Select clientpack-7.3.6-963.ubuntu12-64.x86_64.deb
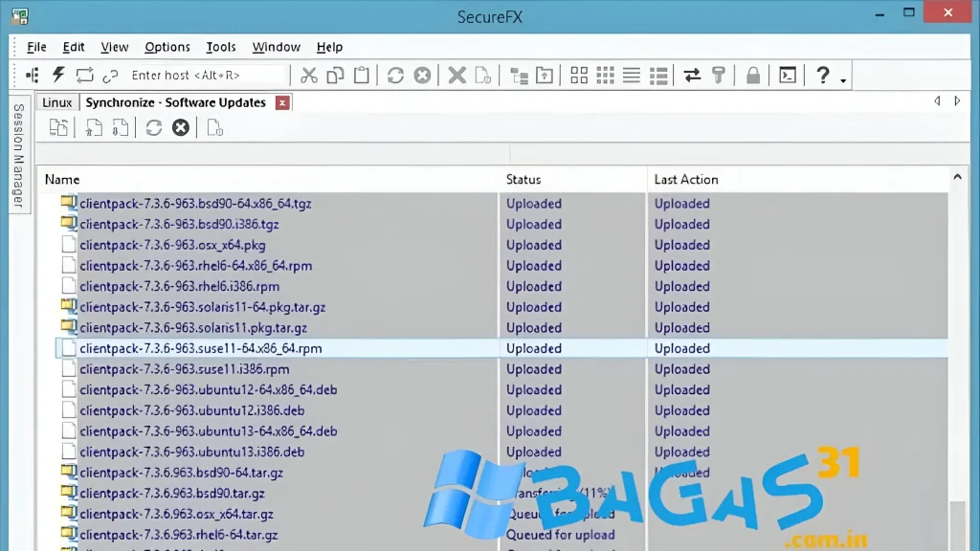980x551 pixels. (x=208, y=389)
